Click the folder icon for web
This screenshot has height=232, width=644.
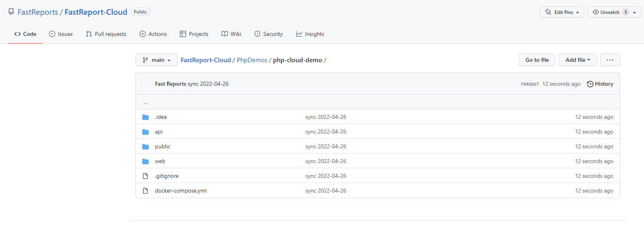tap(145, 161)
